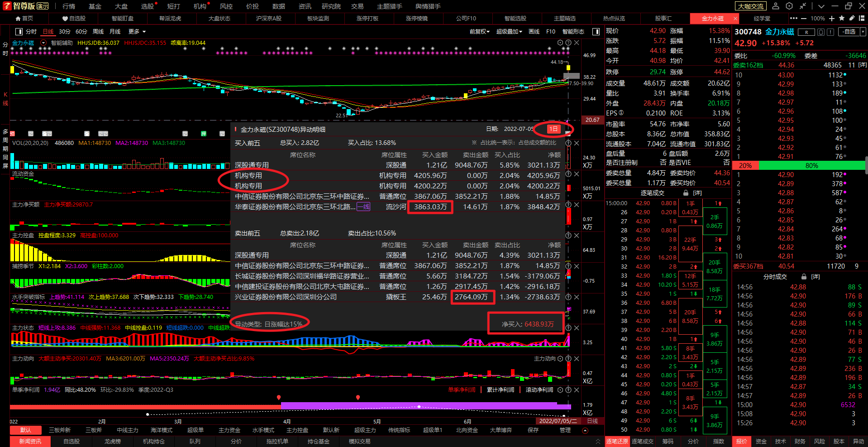This screenshot has height=447, width=868.
Task: Select the 30分 chart period
Action: [65, 32]
